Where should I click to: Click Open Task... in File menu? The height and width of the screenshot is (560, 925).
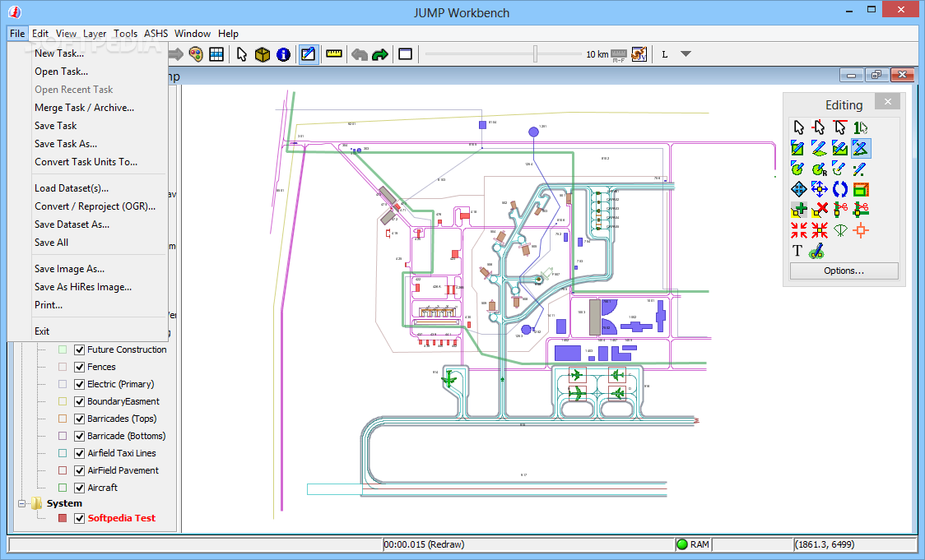[61, 72]
